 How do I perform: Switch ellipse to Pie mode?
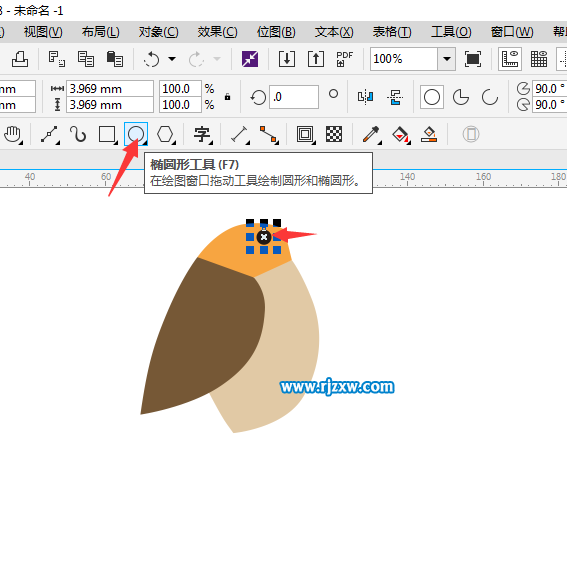pos(461,97)
